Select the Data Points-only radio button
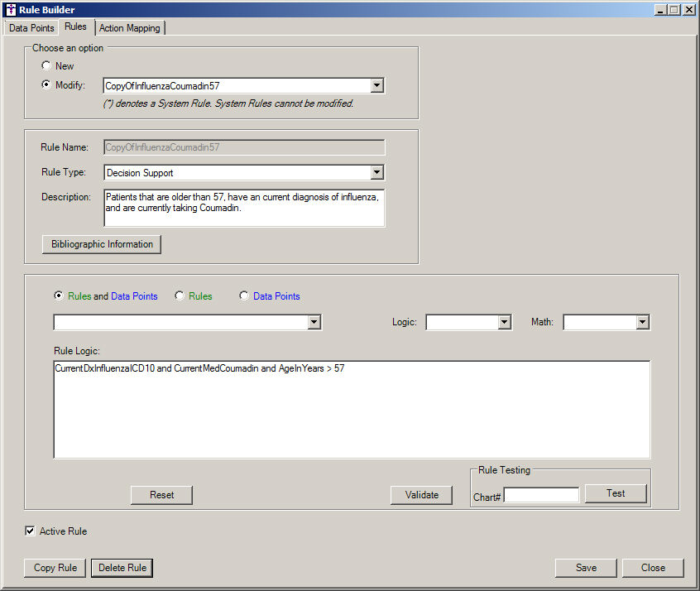 pos(244,296)
